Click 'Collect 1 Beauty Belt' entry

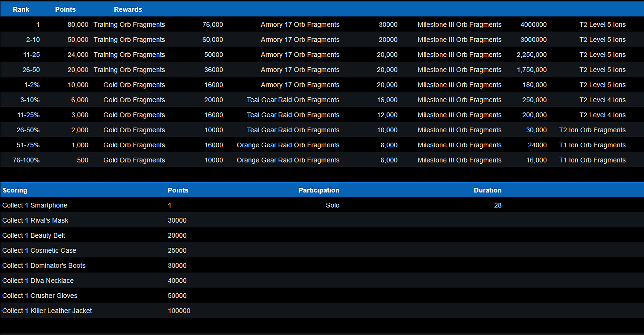pos(34,235)
